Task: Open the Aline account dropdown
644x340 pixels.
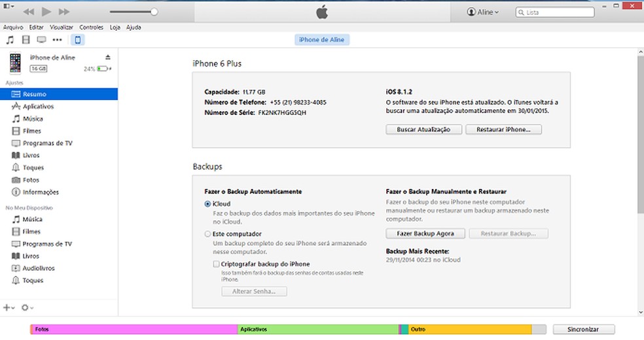Action: (484, 12)
